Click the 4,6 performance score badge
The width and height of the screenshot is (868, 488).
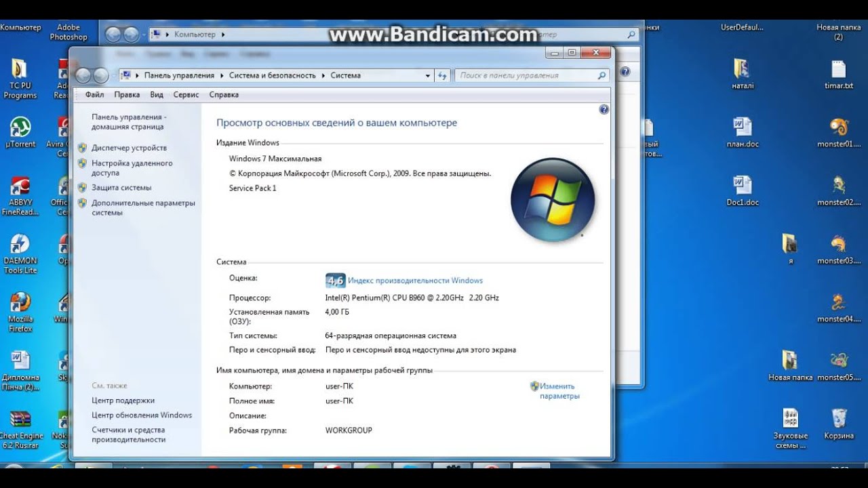coord(336,281)
